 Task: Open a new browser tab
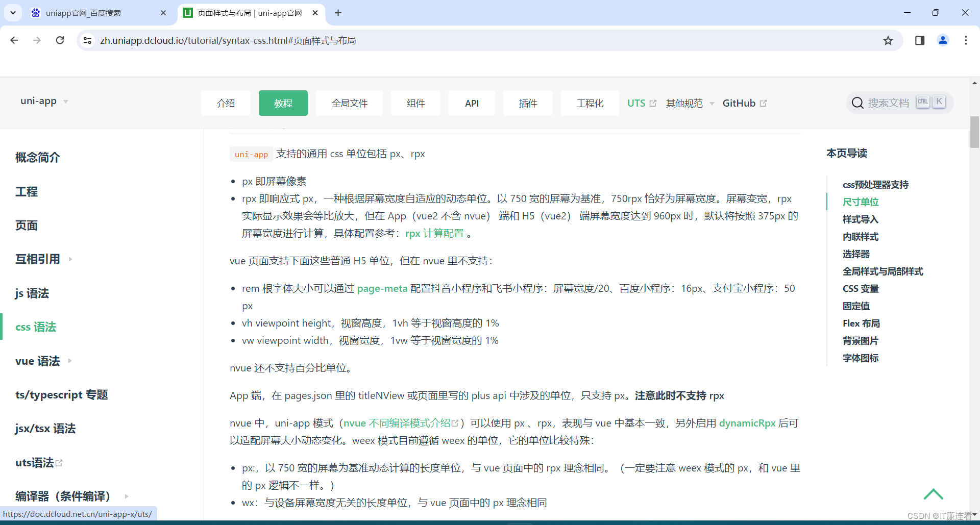[338, 13]
